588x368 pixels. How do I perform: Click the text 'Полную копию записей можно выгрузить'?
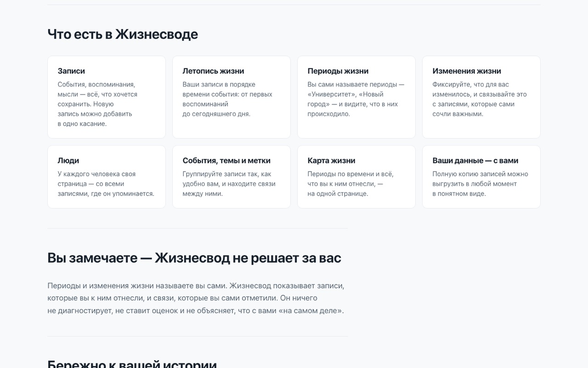pos(480,184)
